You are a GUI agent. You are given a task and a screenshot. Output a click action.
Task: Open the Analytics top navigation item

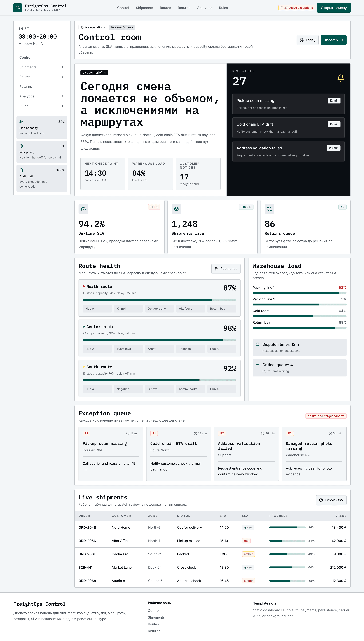(x=205, y=8)
